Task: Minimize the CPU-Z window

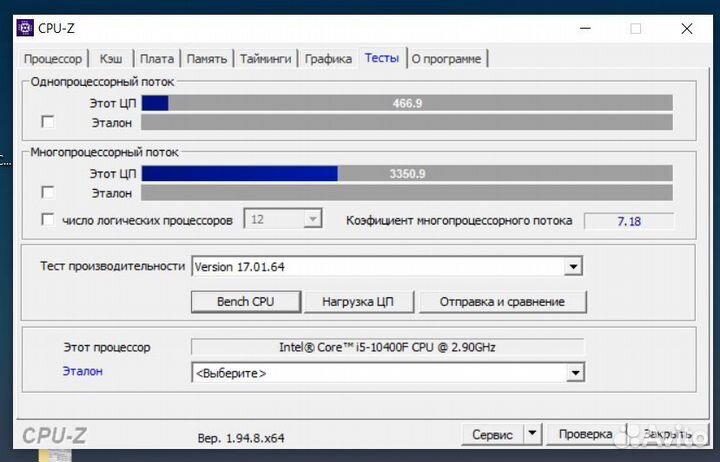Action: click(x=585, y=28)
